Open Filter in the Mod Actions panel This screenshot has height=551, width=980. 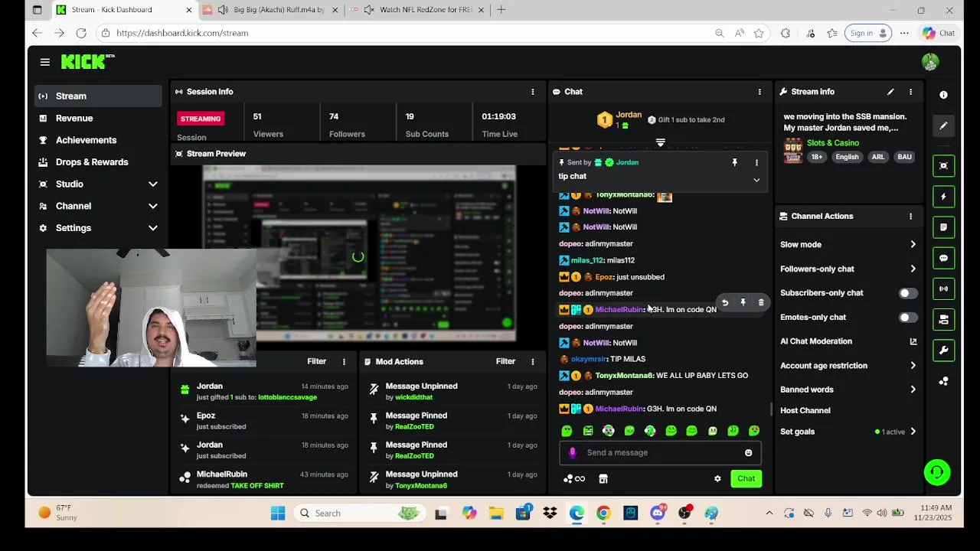click(505, 362)
